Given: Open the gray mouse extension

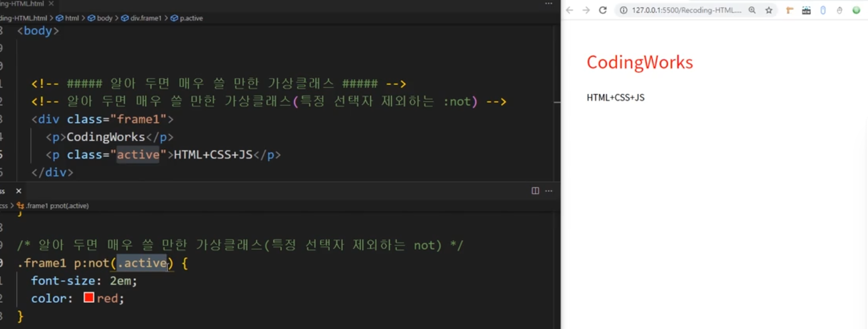Looking at the screenshot, I should click(840, 10).
